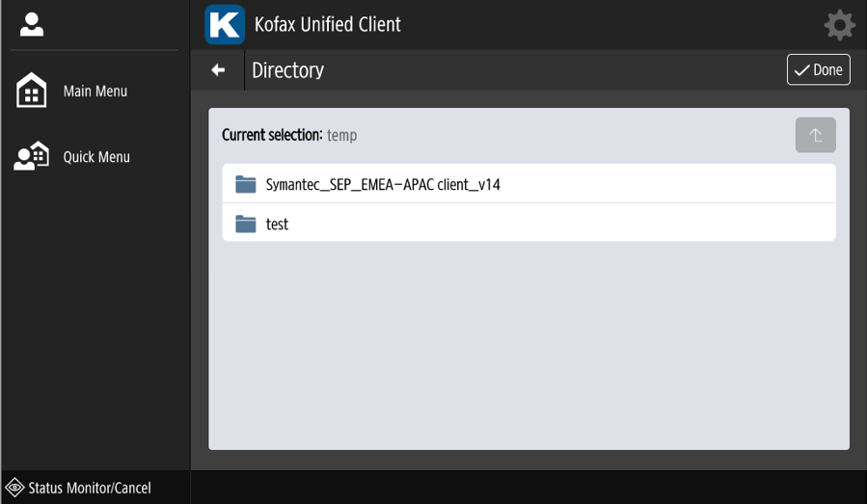Click empty area of the directory list panel
867x504 pixels.
528,347
